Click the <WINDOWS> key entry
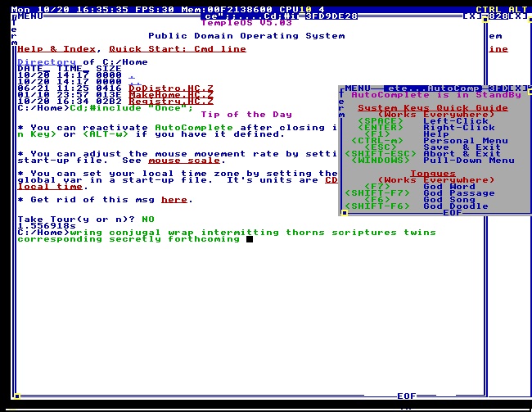Viewport: 532px width, 412px height. pos(381,161)
